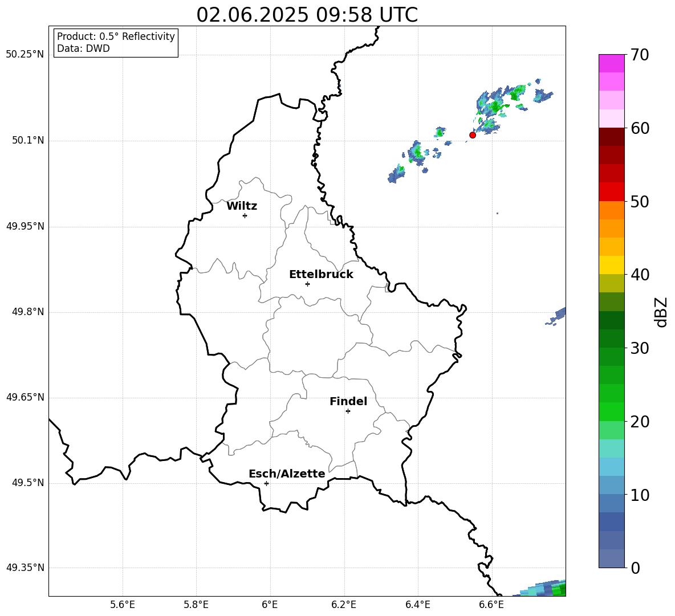This screenshot has width=675, height=616.
Task: Click the 6.4°E longitude label
Action: point(417,605)
